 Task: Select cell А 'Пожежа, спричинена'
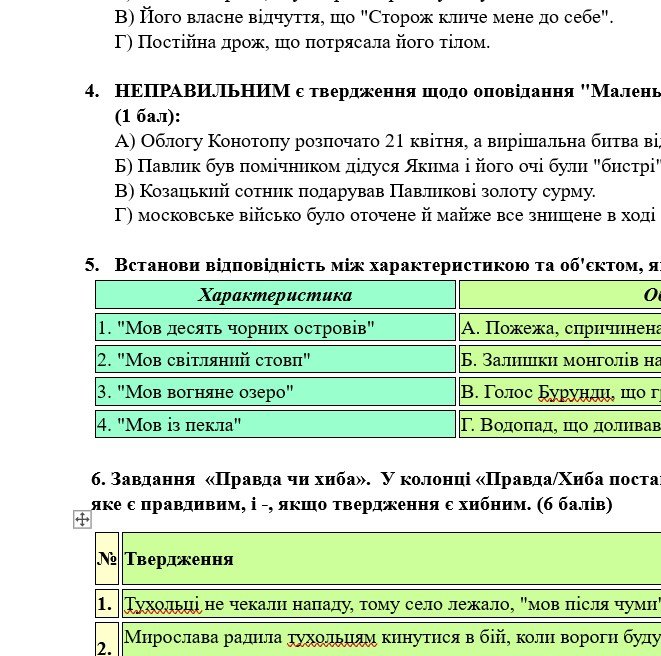tap(559, 328)
